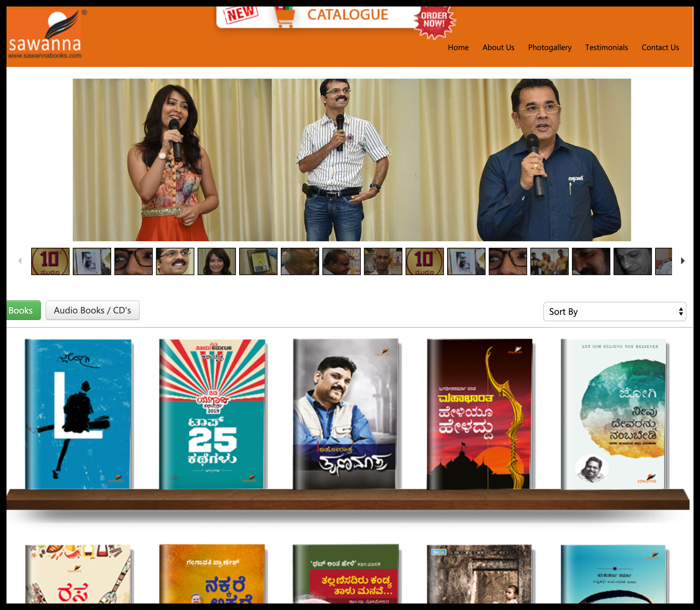The width and height of the screenshot is (700, 610).
Task: Open the Top 25 stories book
Action: 212,414
